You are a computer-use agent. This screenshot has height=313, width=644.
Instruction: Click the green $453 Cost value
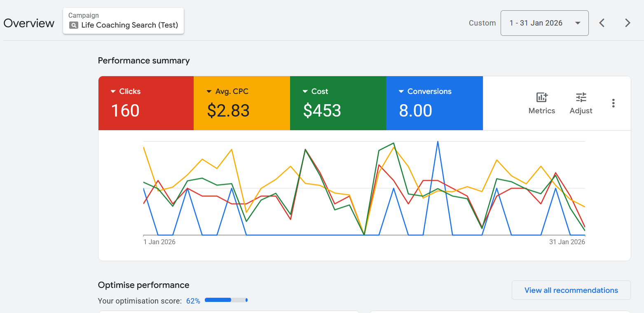[x=322, y=111]
